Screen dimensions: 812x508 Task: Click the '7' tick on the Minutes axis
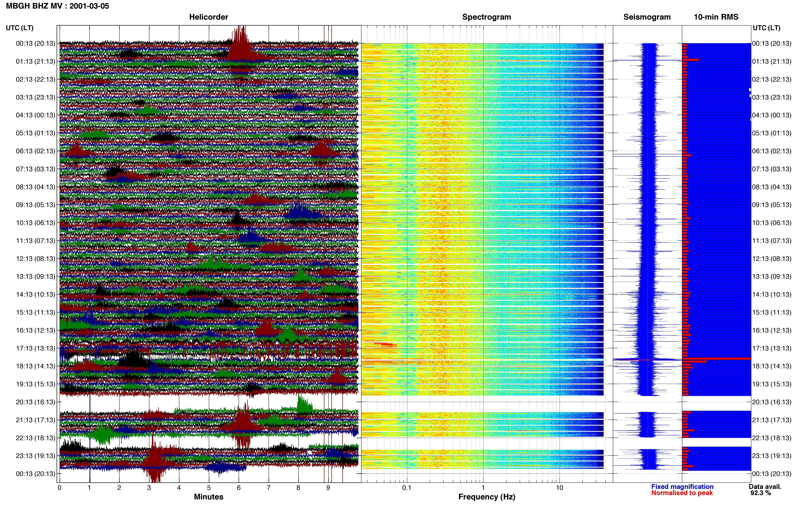pos(269,488)
